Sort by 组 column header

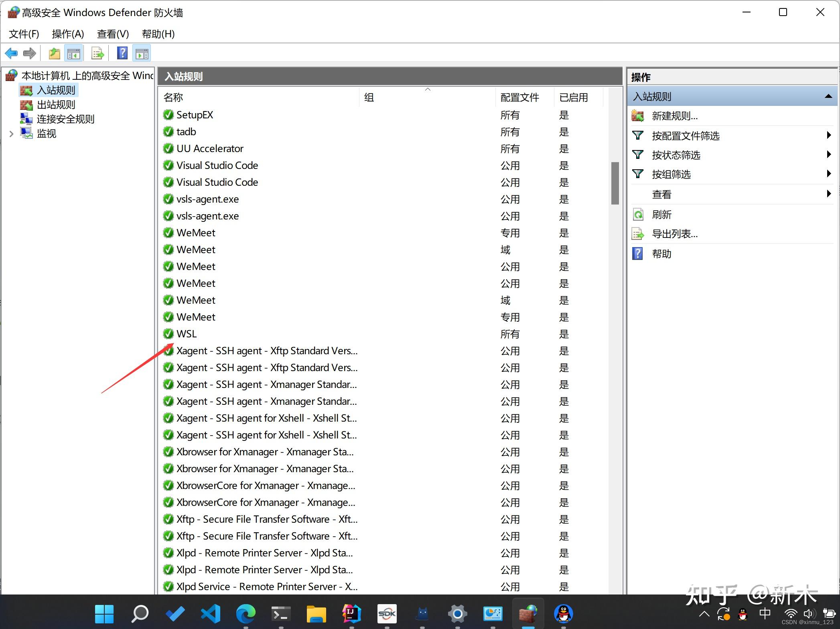click(428, 97)
